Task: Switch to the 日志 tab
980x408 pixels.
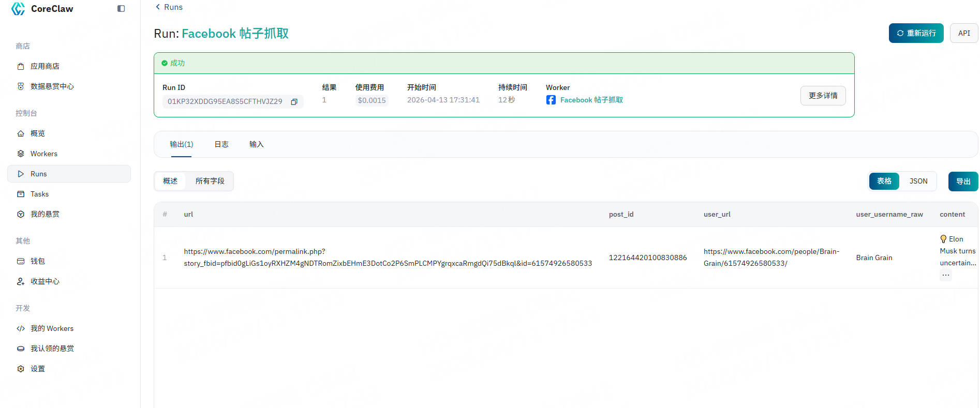Action: point(221,144)
